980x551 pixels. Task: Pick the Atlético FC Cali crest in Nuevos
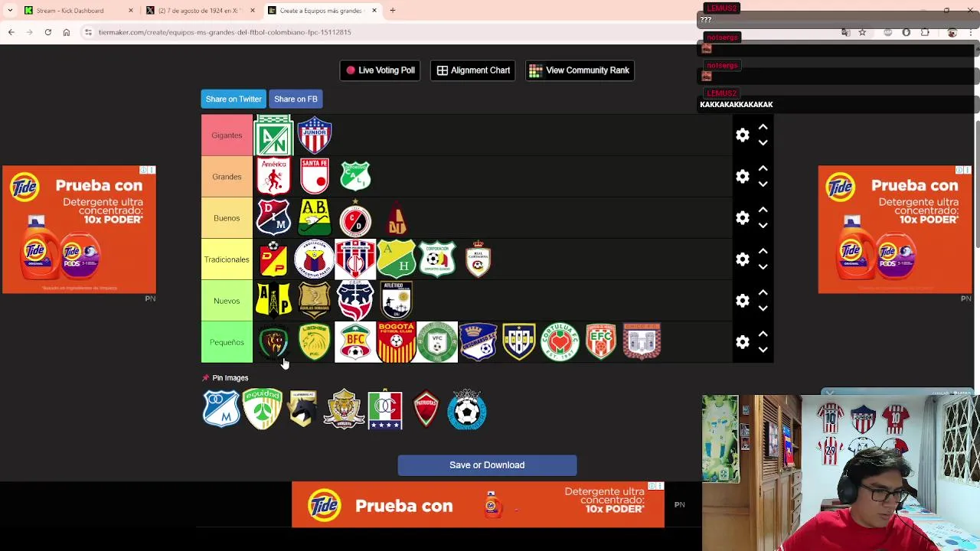click(x=397, y=301)
